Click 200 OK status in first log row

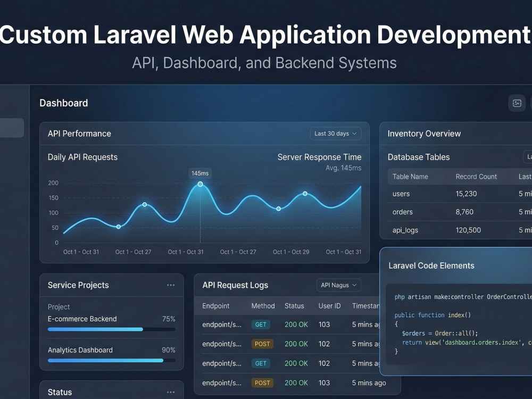tap(296, 325)
